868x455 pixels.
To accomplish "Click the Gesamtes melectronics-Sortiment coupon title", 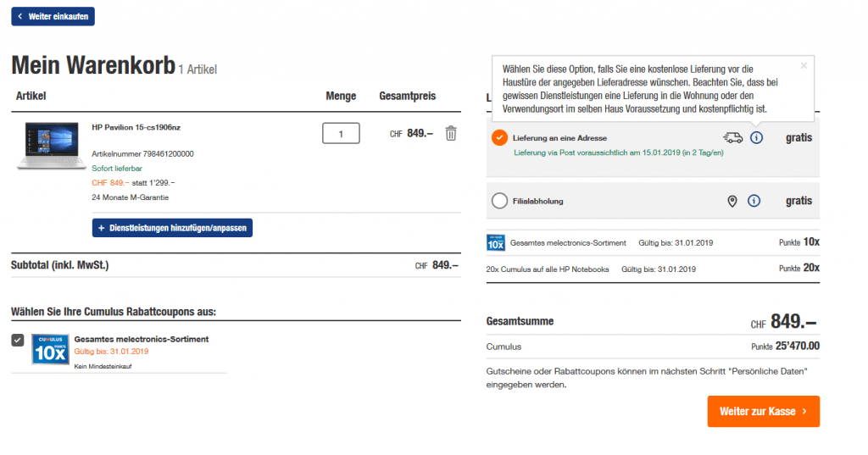I will click(142, 339).
